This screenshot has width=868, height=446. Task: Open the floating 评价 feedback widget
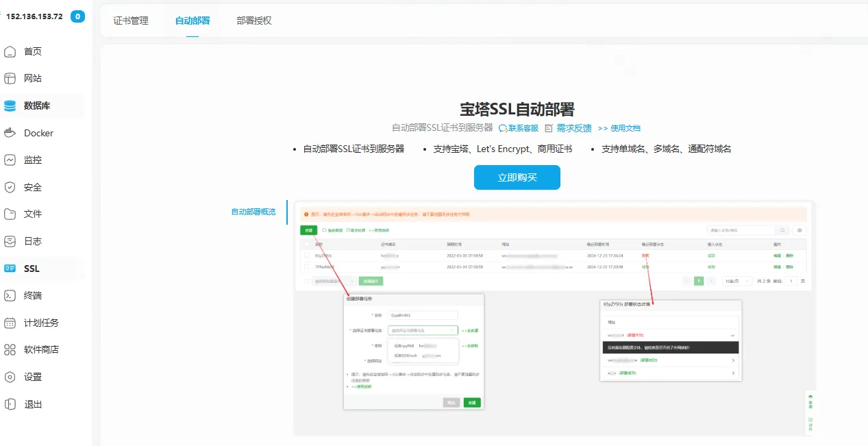click(x=810, y=423)
